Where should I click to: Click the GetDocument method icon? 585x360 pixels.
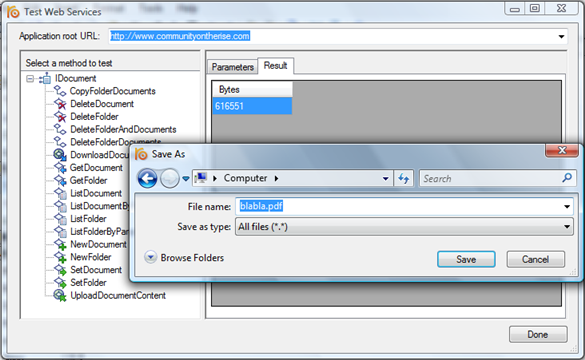(x=60, y=168)
